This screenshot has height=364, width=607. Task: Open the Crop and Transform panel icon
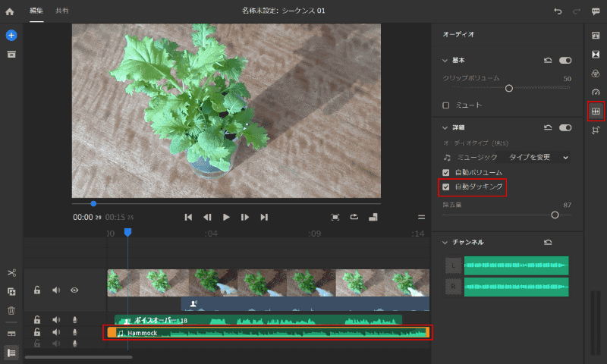click(596, 130)
